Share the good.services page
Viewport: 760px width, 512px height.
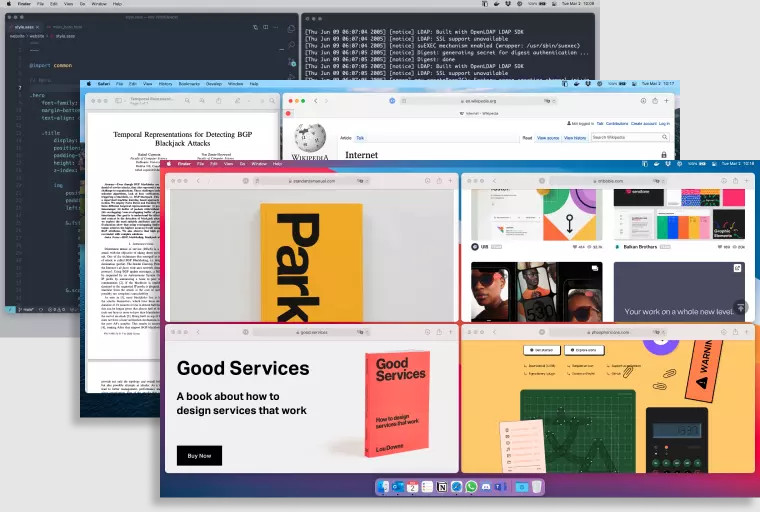tap(439, 332)
